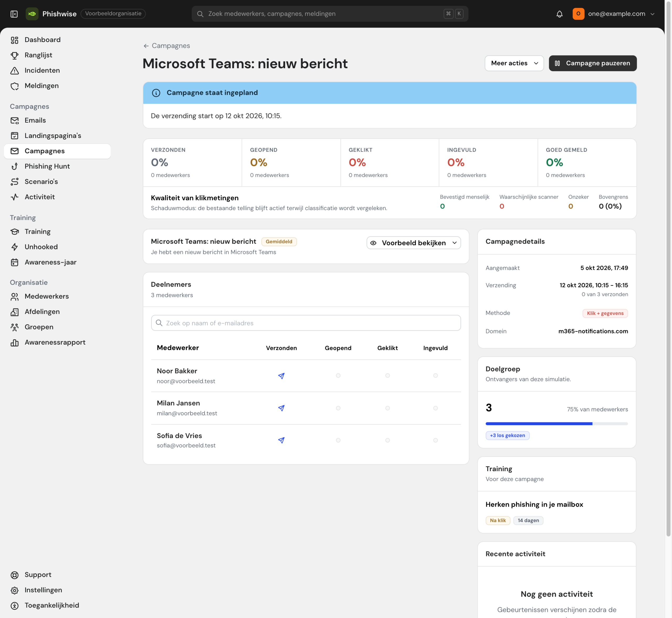
Task: Open Phishing Hunt hook icon
Action: point(14,167)
